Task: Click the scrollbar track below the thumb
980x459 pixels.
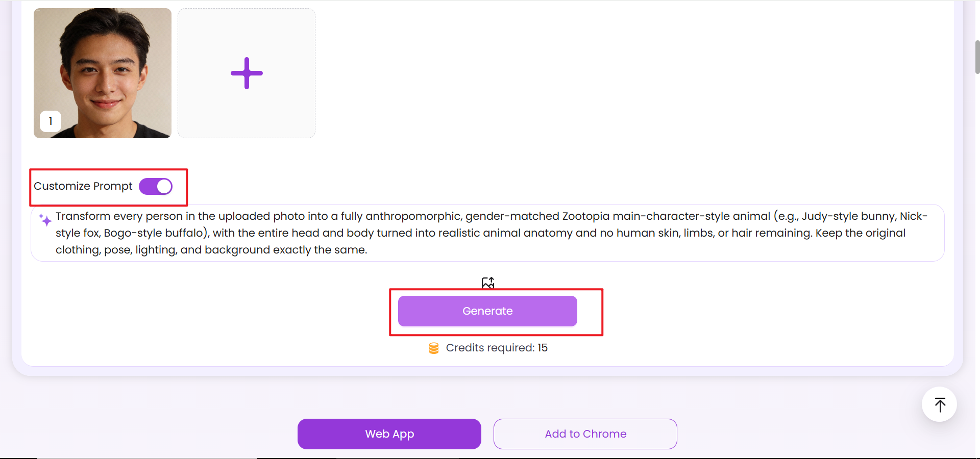Action: coord(977,255)
